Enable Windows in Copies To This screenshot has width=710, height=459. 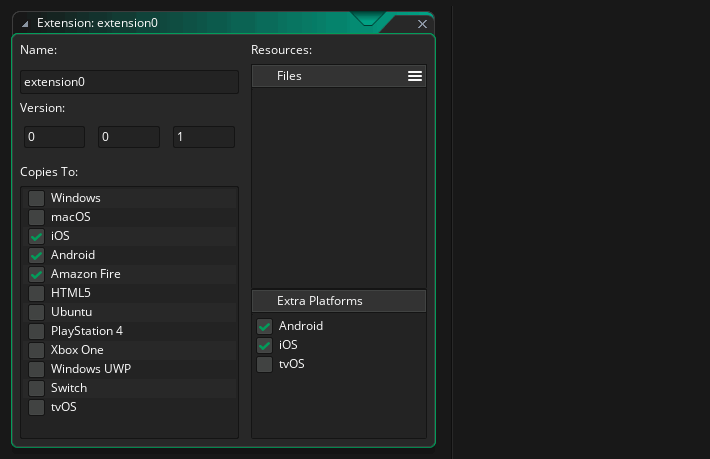tap(36, 198)
